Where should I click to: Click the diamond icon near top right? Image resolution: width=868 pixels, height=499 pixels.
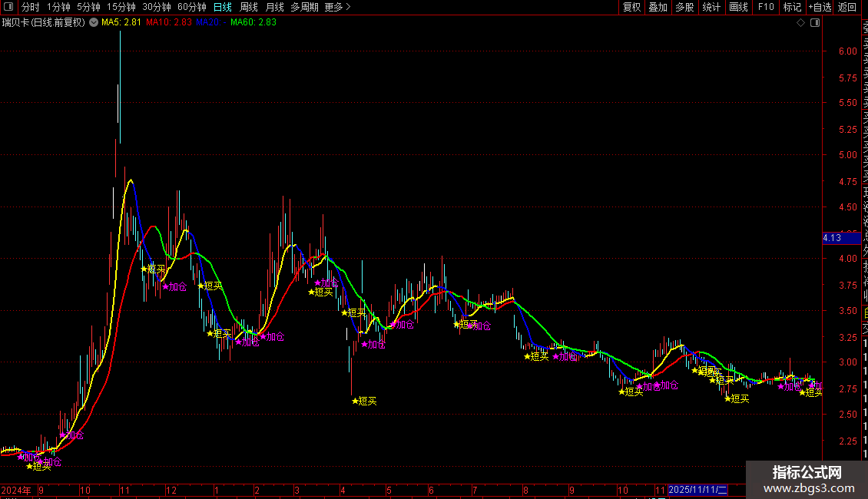coord(801,23)
